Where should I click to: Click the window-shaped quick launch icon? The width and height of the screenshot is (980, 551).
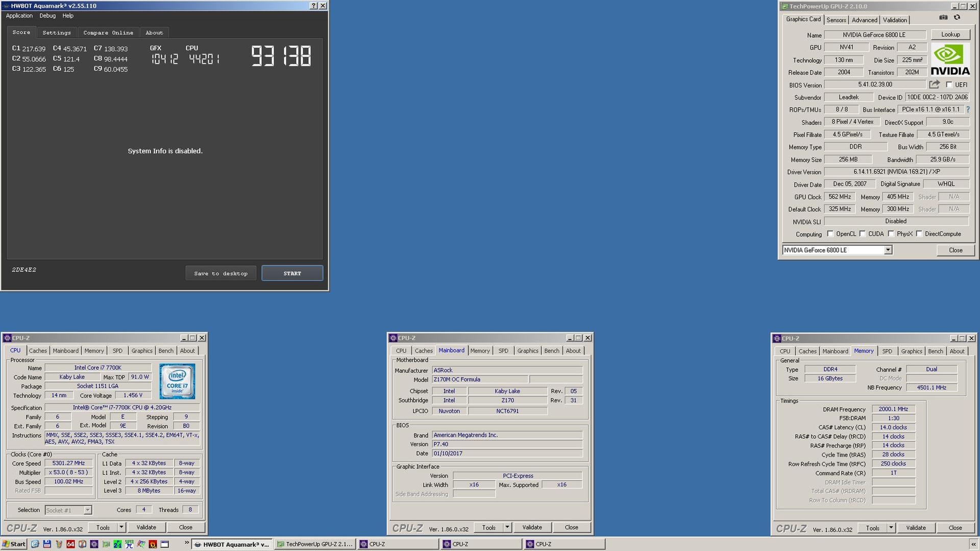point(165,544)
